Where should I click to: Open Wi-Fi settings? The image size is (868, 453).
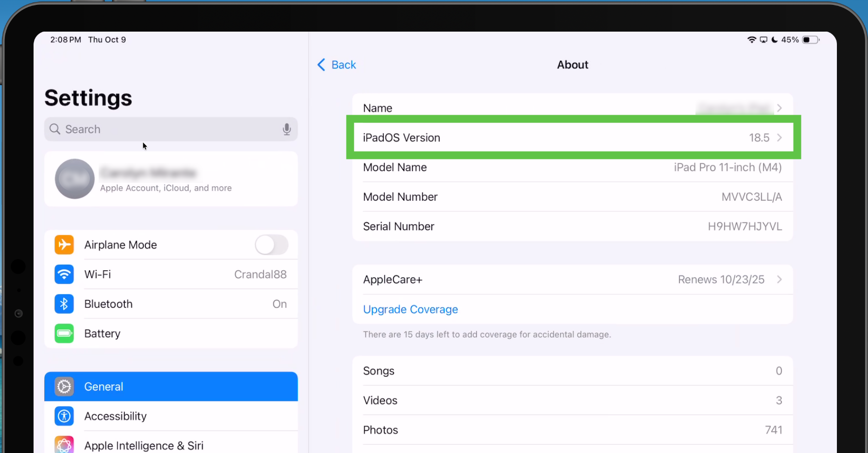pyautogui.click(x=171, y=274)
